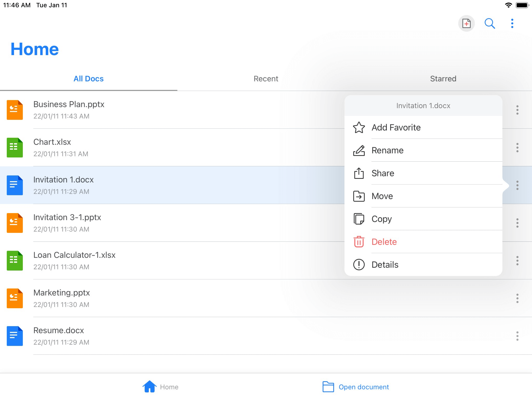Tap Open document in bottom bar
The width and height of the screenshot is (532, 399).
[x=355, y=387]
